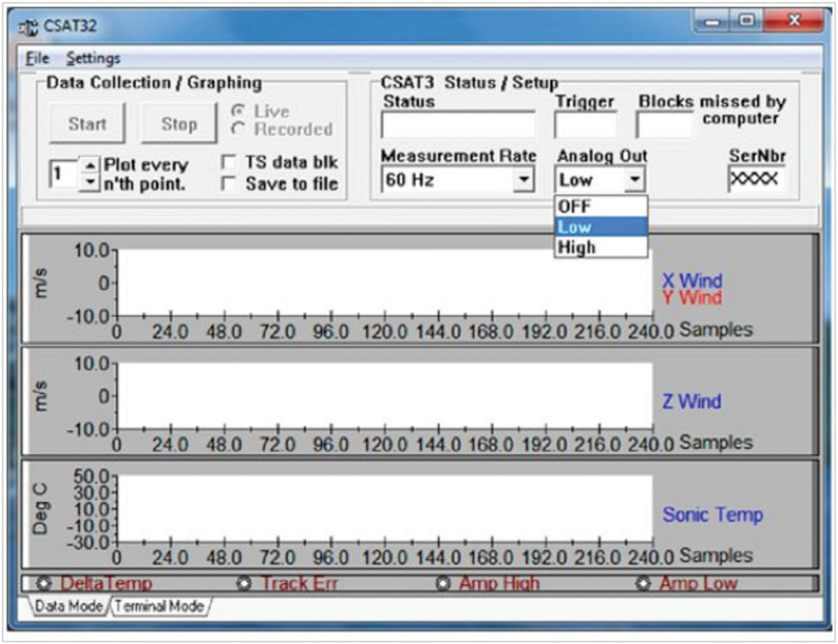Click the CSAT32 title bar app icon
Image resolution: width=838 pixels, height=644 pixels.
coord(27,27)
